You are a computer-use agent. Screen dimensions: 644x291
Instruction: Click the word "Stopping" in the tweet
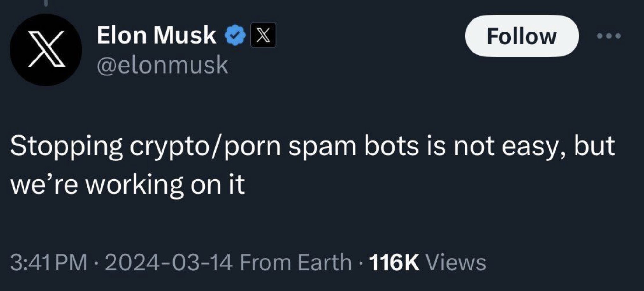click(x=66, y=146)
